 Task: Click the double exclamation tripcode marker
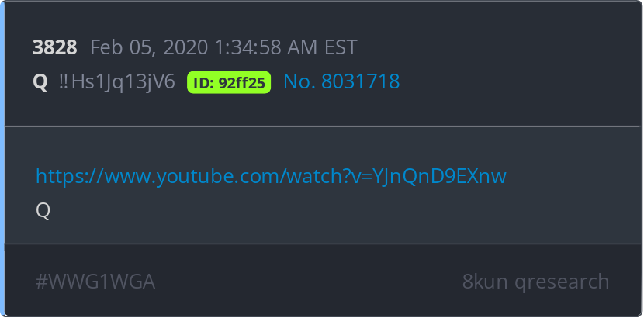[x=64, y=81]
